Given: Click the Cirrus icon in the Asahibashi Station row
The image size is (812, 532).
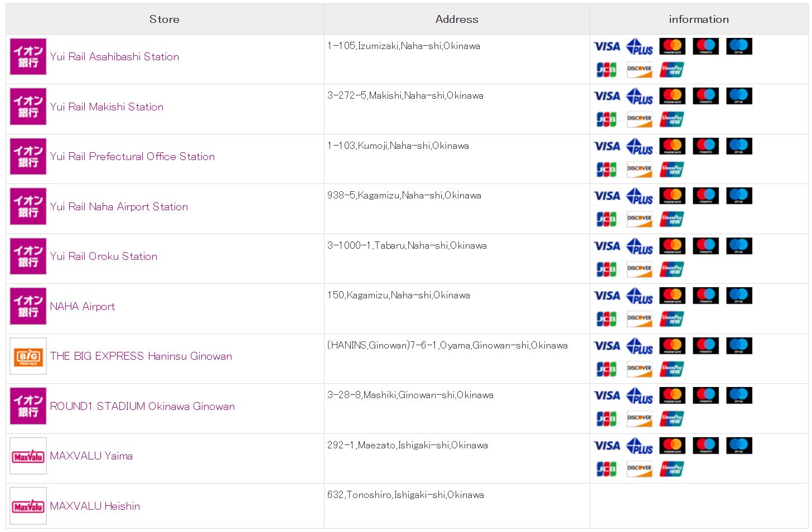Looking at the screenshot, I should pyautogui.click(x=739, y=46).
